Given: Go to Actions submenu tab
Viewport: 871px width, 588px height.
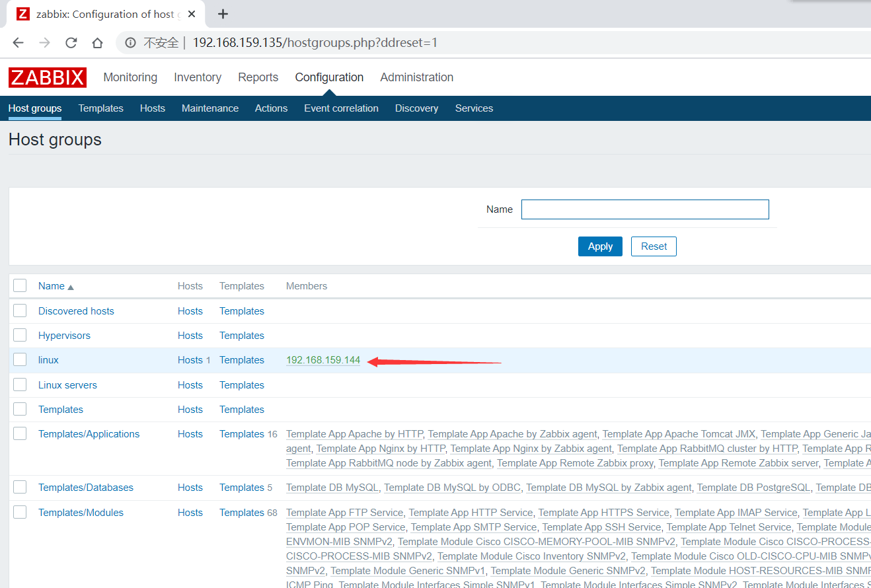Looking at the screenshot, I should [x=271, y=108].
